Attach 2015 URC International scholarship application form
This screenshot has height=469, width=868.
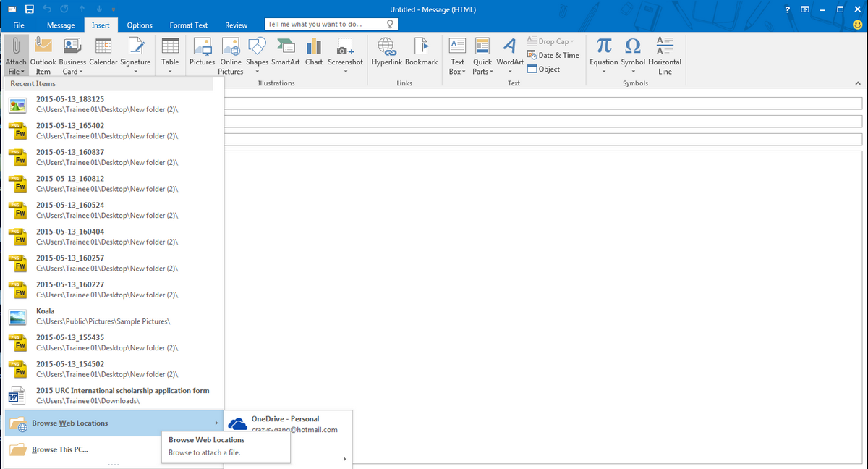(114, 395)
